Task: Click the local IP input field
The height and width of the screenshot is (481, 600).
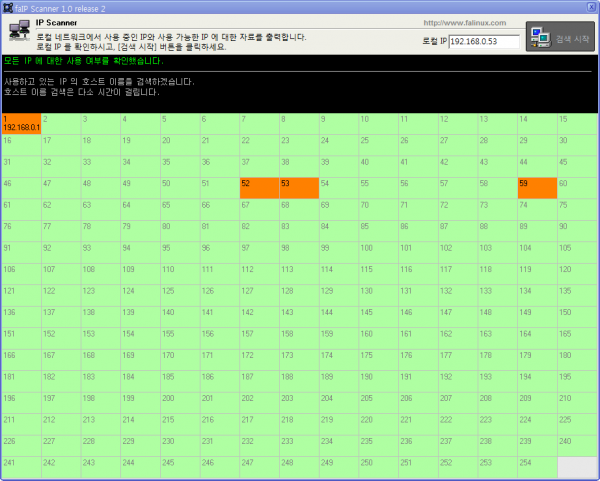Action: point(484,41)
